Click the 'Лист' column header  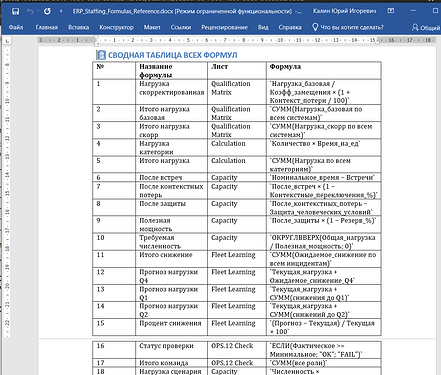pos(237,70)
